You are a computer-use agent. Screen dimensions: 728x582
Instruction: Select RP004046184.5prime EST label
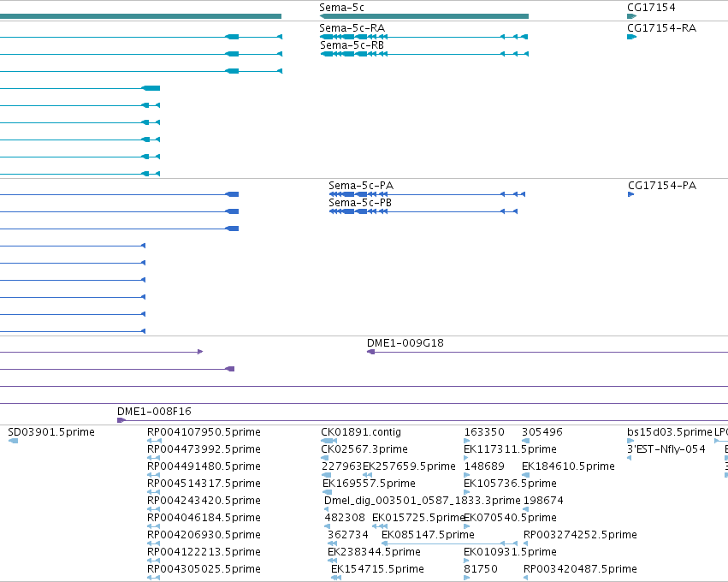point(204,518)
